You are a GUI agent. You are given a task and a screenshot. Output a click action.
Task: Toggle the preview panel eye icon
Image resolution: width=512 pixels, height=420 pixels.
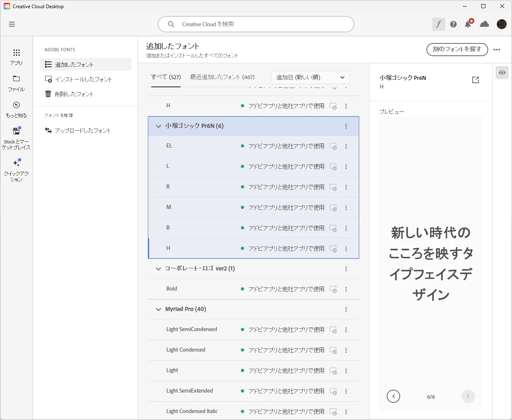[502, 73]
